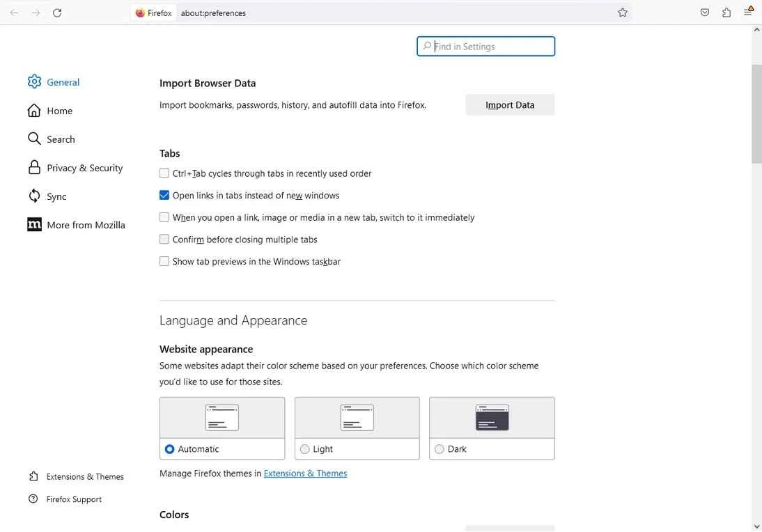762x532 pixels.
Task: Click the Tabs section heading
Action: pos(169,153)
